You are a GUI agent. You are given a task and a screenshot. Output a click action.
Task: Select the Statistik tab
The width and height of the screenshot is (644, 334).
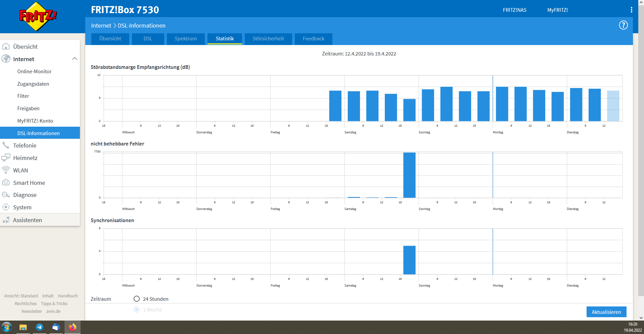(225, 39)
